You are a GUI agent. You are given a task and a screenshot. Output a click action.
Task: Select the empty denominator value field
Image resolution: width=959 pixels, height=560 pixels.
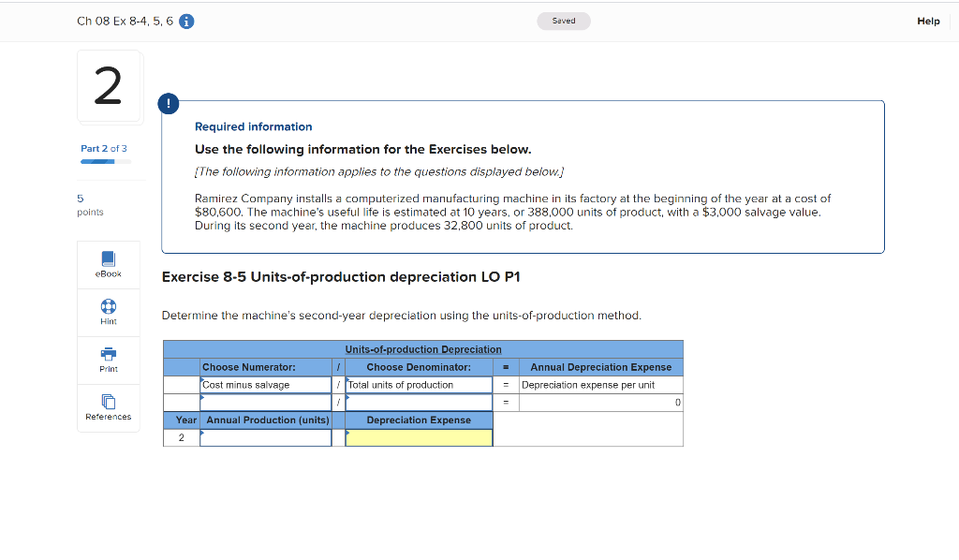tap(419, 403)
